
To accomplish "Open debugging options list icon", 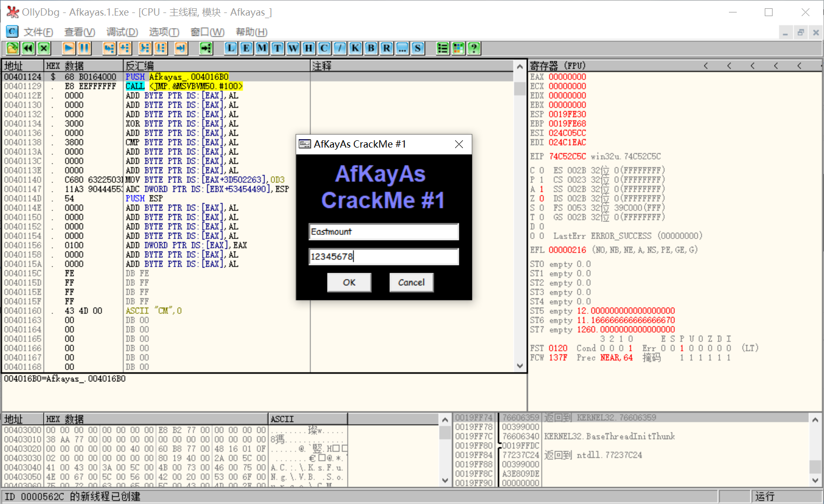I will coord(443,48).
